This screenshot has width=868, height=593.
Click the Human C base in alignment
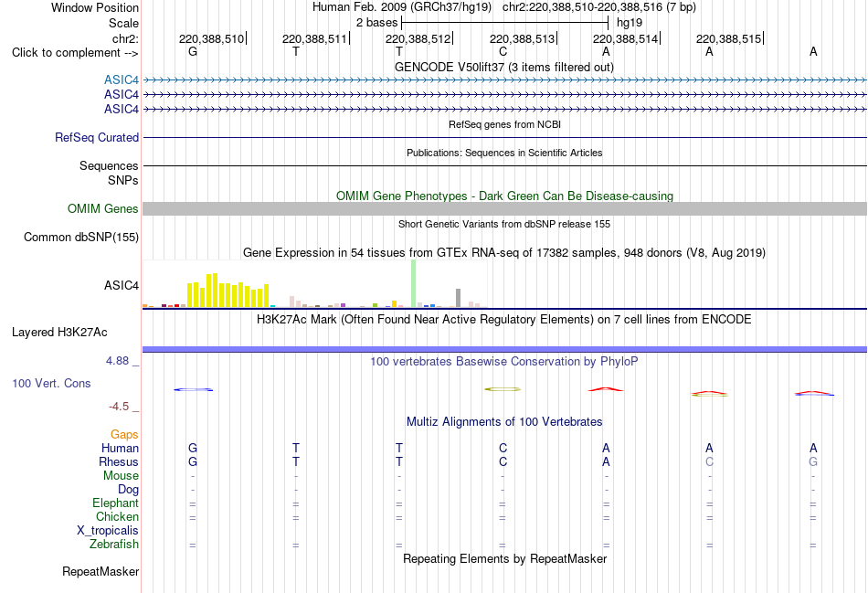pos(503,448)
